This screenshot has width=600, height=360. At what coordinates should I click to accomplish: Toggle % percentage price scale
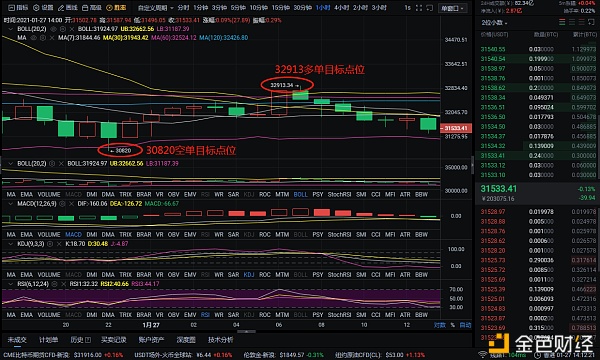[x=453, y=325]
